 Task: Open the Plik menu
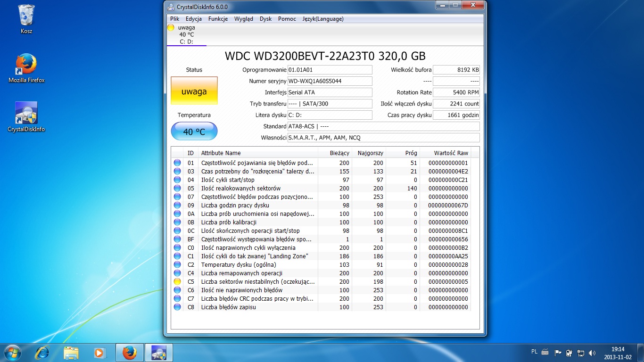(x=174, y=19)
